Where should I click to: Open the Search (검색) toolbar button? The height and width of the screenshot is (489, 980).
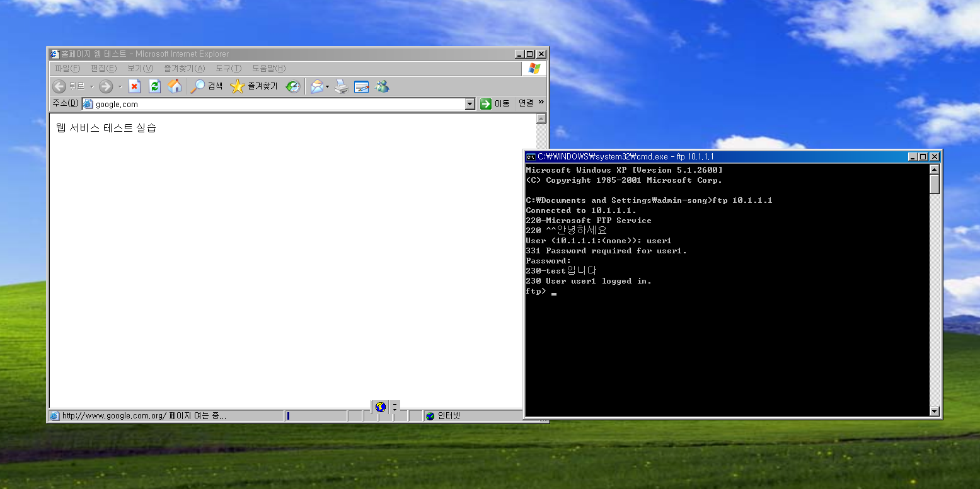coord(207,86)
